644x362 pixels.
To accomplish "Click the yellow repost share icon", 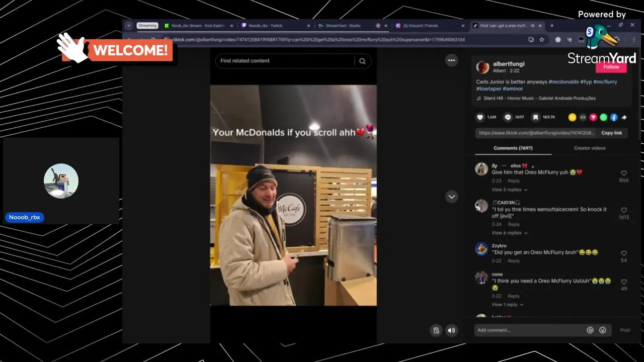I will [x=572, y=117].
